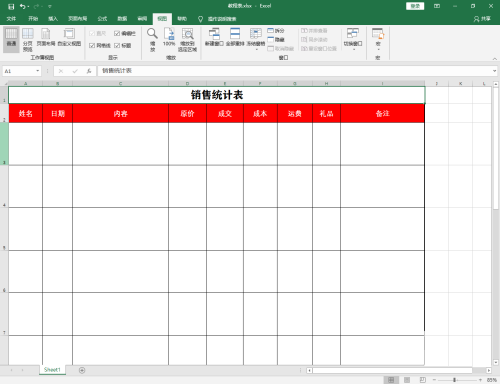Click the zoom out minus button
The image size is (500, 384).
434,380
